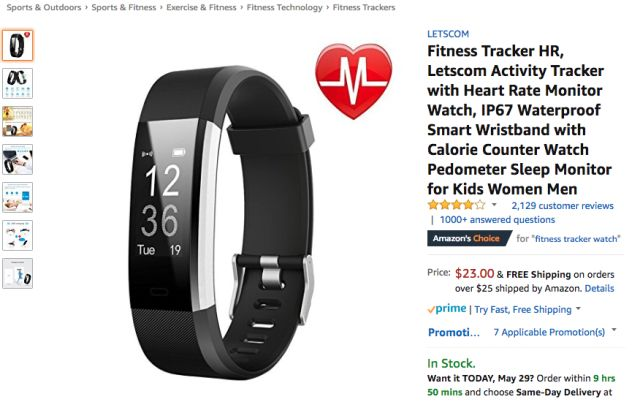Viewport: 640px width, 402px height.
Task: View the third lifestyle thumbnail image
Action: pos(17,121)
